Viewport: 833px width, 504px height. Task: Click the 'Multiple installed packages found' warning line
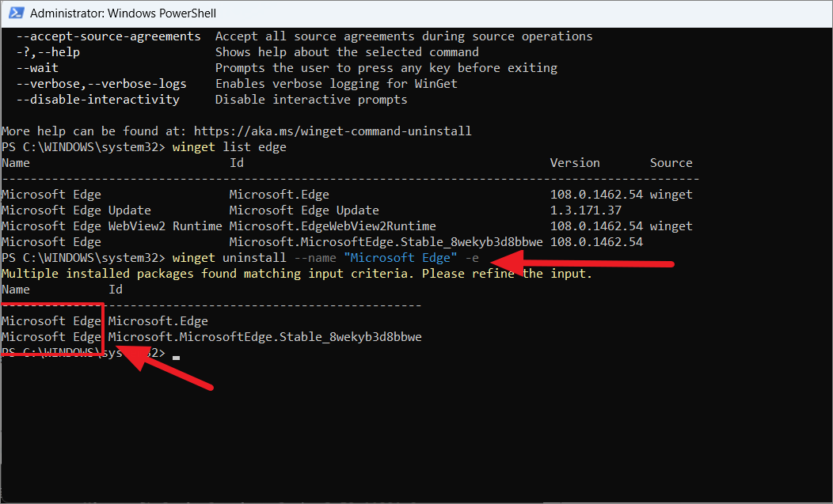click(x=297, y=274)
